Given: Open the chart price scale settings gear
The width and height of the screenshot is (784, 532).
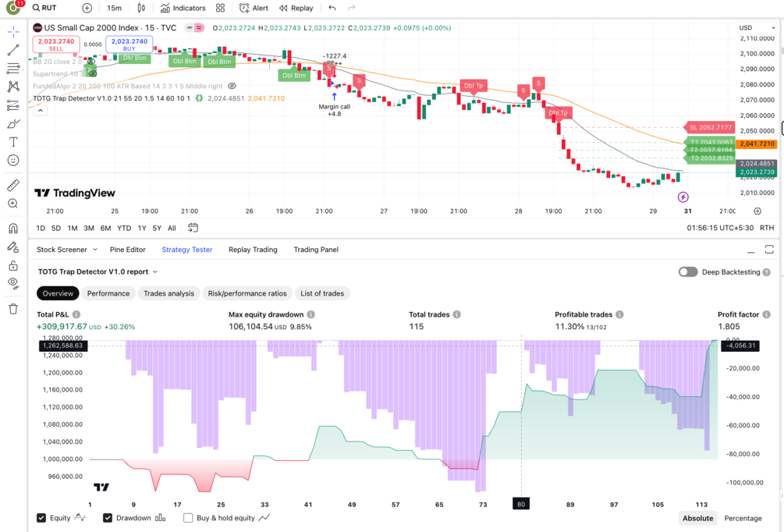Looking at the screenshot, I should (757, 211).
